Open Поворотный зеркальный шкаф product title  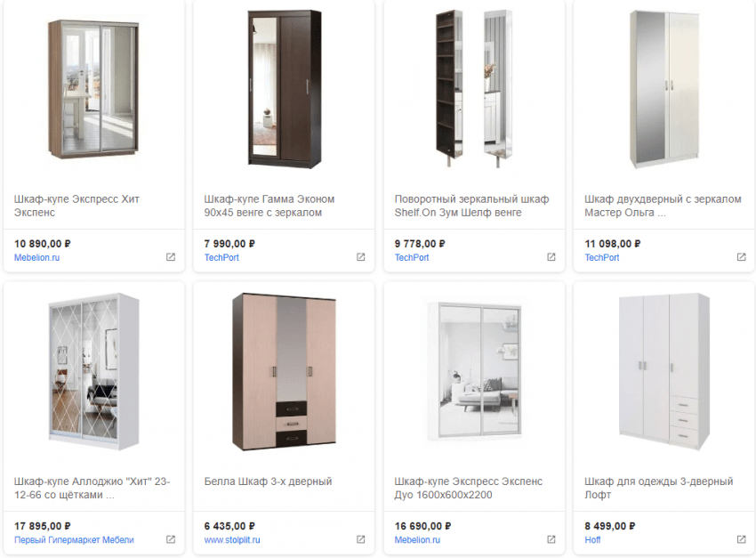(471, 206)
